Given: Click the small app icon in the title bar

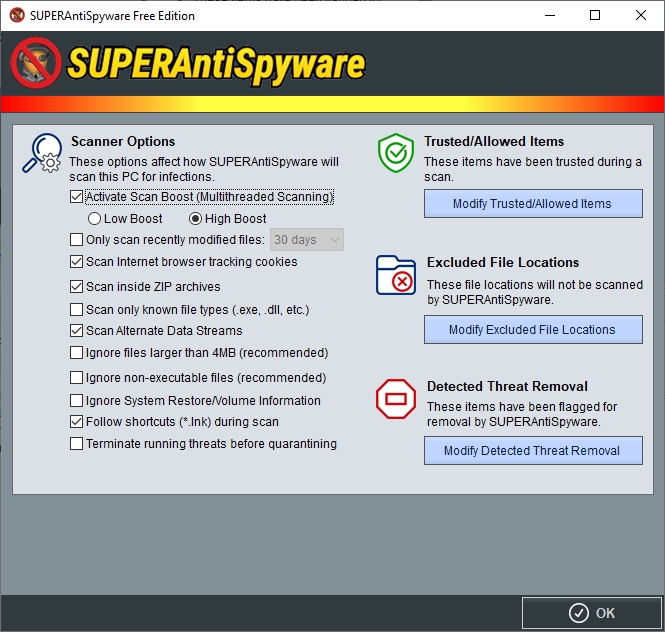Looking at the screenshot, I should coord(17,15).
